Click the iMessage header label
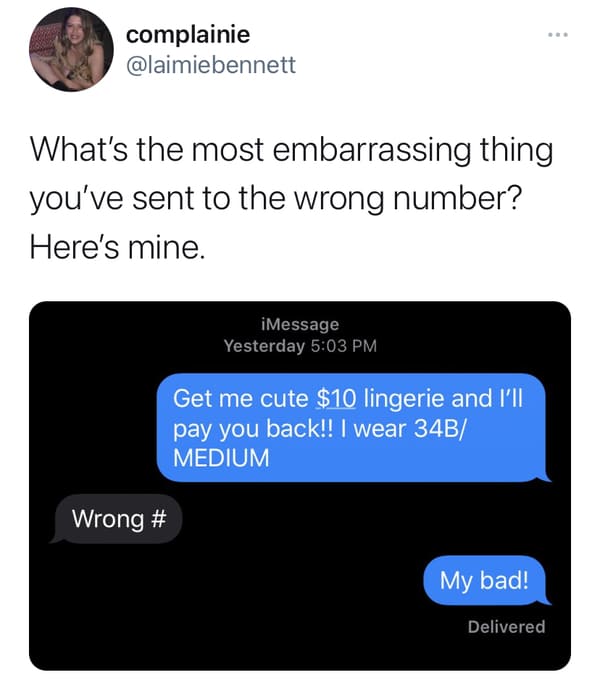This screenshot has width=600, height=696. (300, 324)
